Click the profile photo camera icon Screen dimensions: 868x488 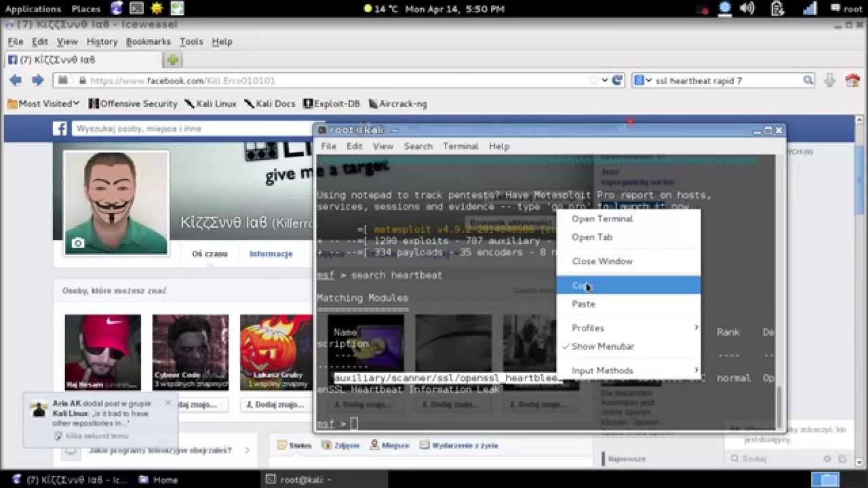click(78, 243)
